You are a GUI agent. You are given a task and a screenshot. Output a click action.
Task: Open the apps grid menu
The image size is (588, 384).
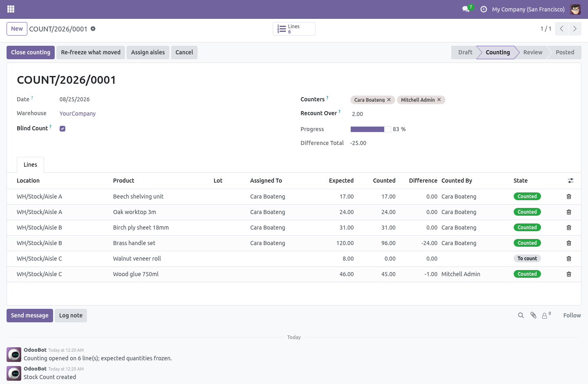pos(11,9)
